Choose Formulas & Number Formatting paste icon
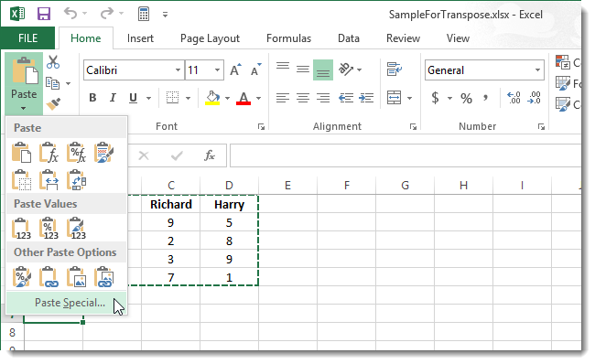Screen dimensions: 595x364 (x=76, y=153)
